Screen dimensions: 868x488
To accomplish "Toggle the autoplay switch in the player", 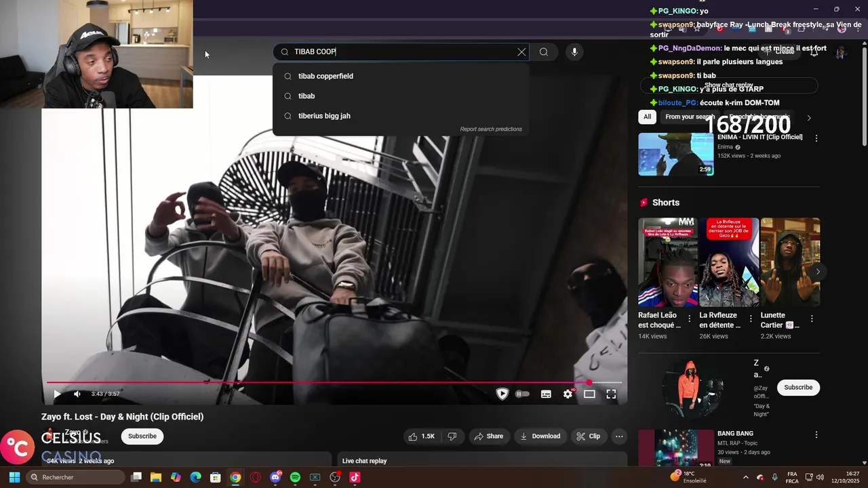I will tap(522, 394).
